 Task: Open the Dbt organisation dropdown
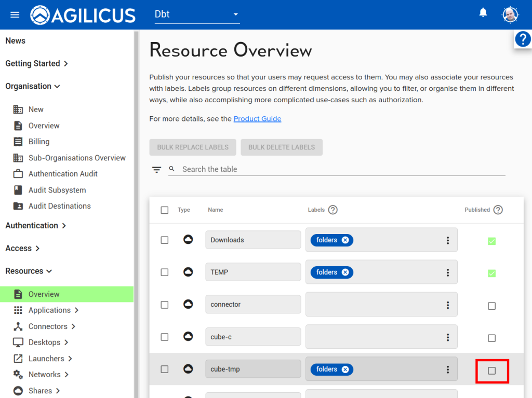tap(197, 15)
